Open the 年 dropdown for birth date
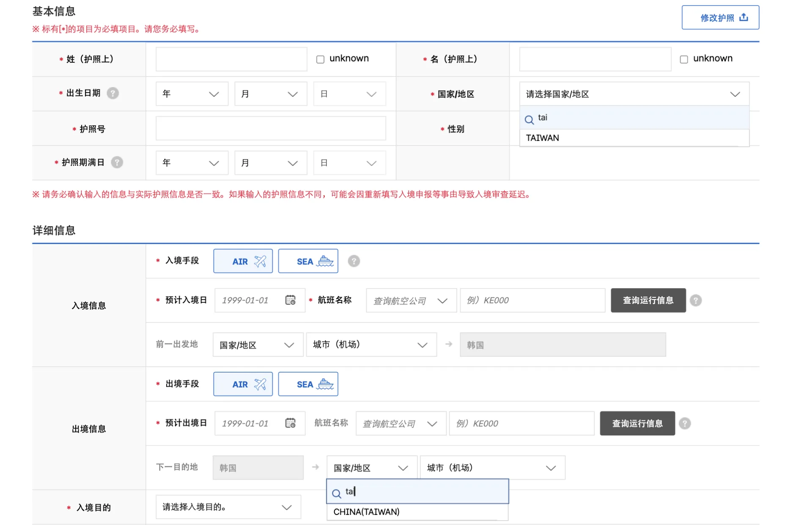Screen dimensions: 812x525 tap(192, 93)
